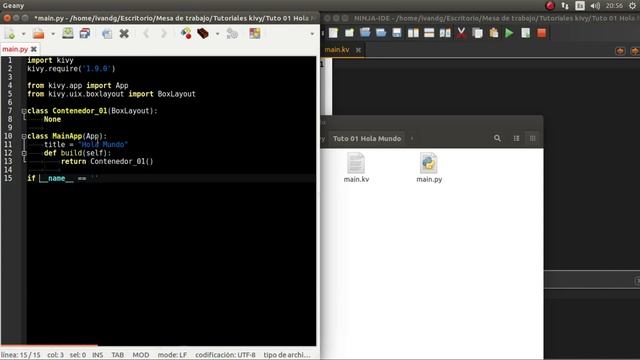Collapse the Contenedor_01 class fold marker
Image resolution: width=640 pixels, height=360 pixels.
(x=24, y=111)
